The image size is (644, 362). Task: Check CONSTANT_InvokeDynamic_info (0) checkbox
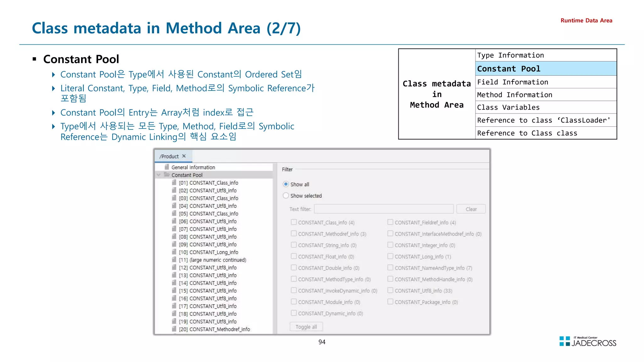coord(294,290)
